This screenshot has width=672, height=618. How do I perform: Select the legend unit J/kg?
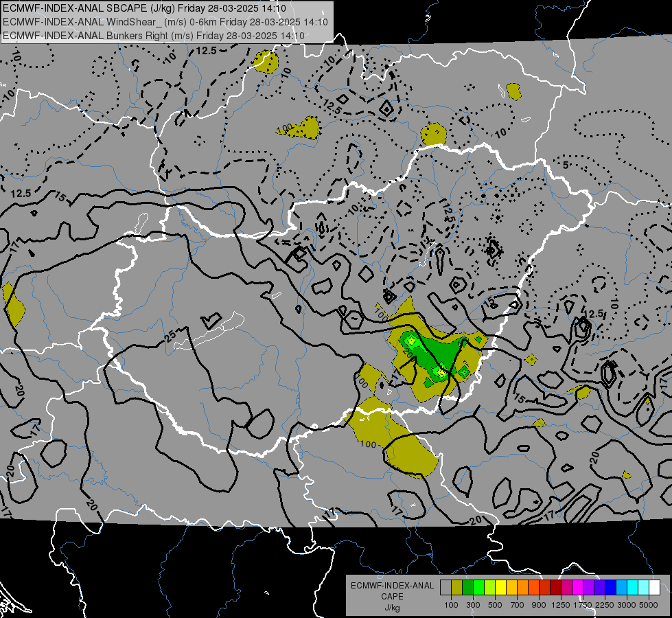point(392,608)
